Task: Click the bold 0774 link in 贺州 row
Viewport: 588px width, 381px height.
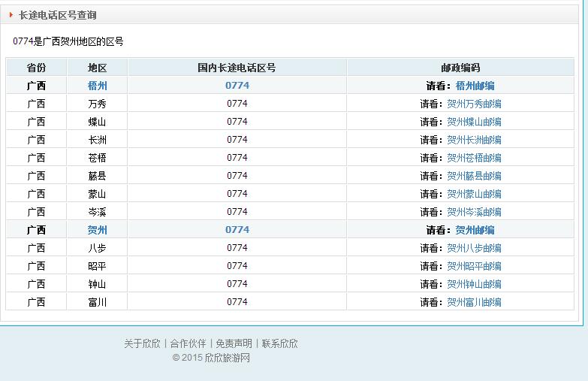Action: 237,230
